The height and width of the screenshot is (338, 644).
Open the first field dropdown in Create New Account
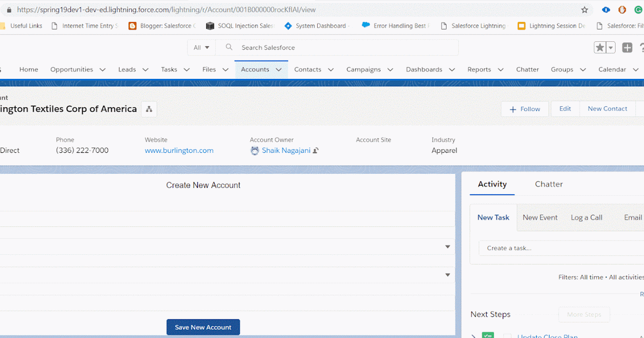[447, 246]
